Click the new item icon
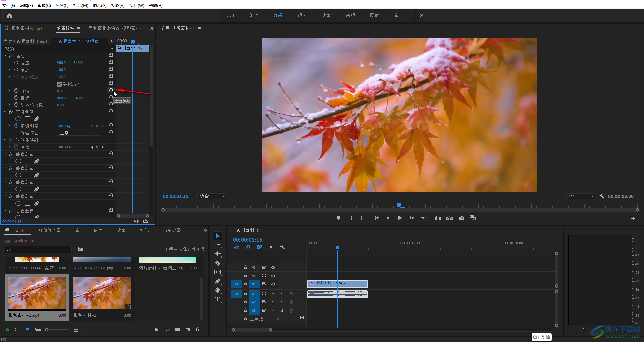644x342 pixels. click(x=188, y=330)
